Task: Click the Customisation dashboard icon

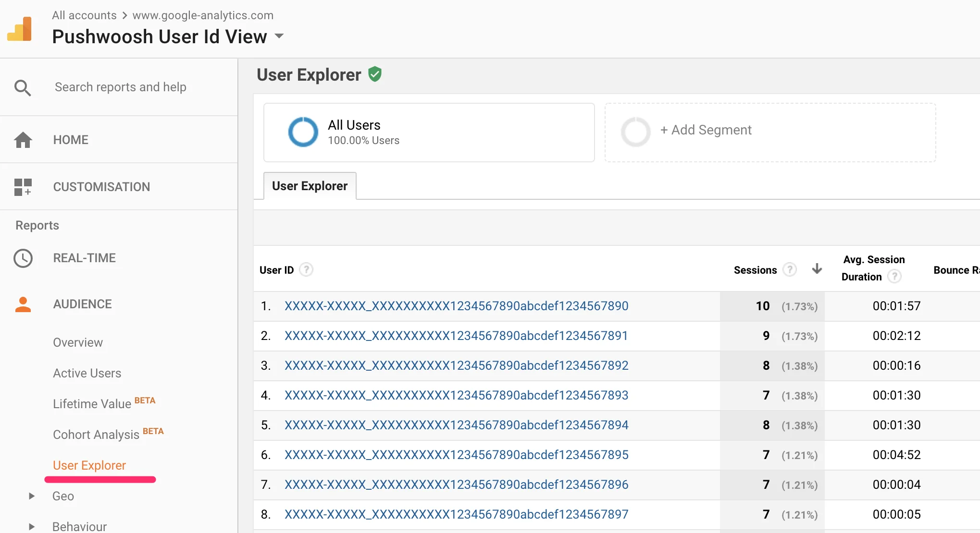Action: click(x=23, y=187)
